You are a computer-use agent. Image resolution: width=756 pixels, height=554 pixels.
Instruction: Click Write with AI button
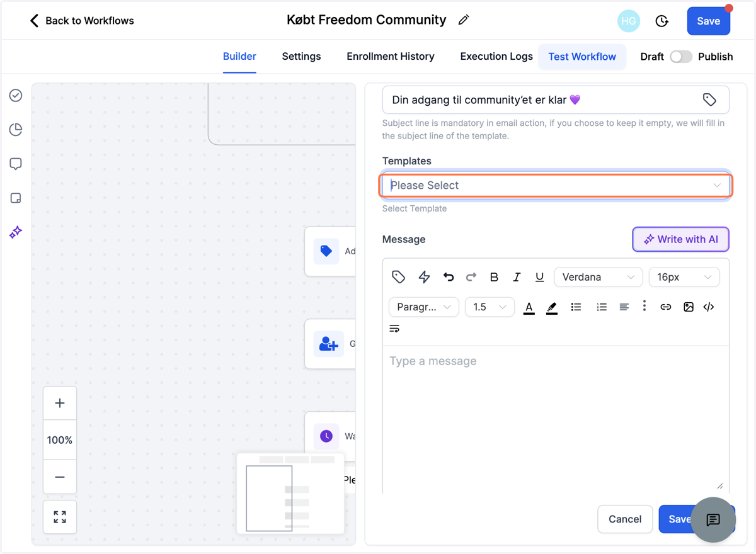[x=680, y=239]
